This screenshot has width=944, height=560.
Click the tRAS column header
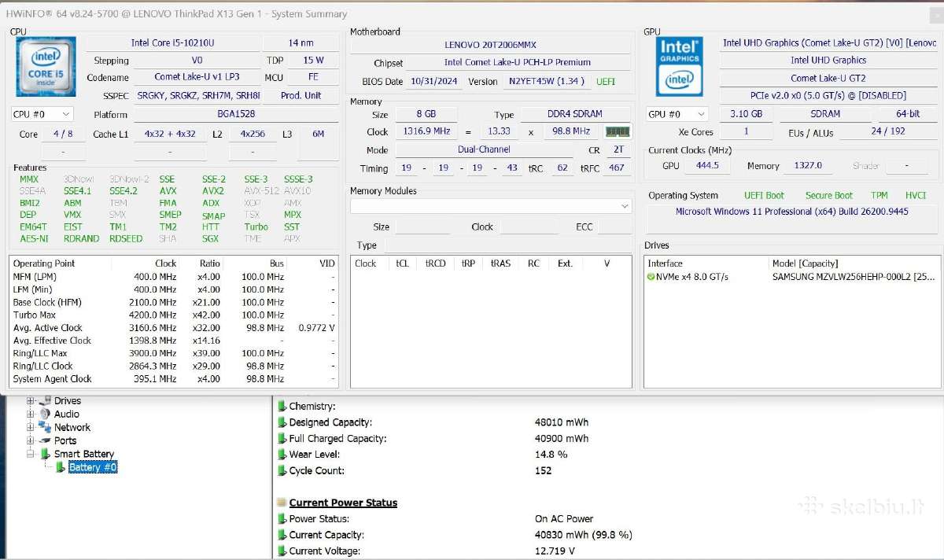500,263
